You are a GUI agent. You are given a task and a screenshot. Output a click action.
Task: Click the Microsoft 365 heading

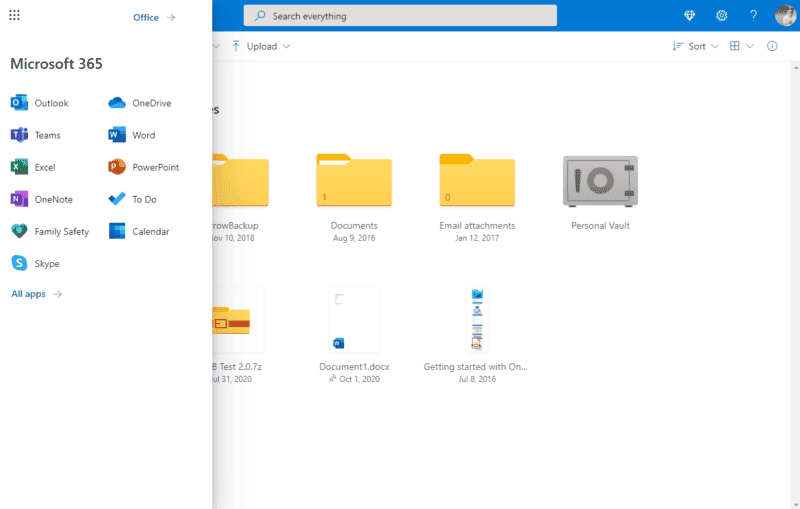[x=56, y=64]
